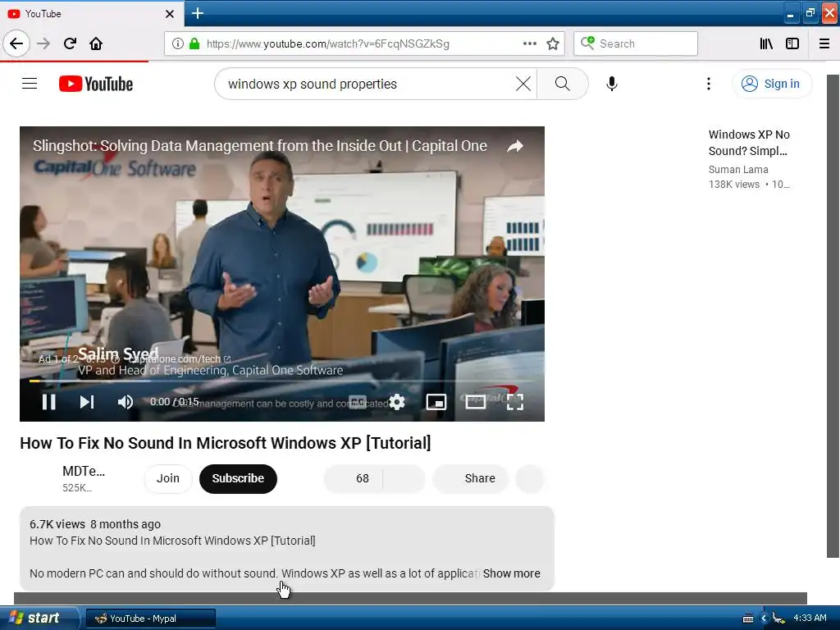Open the browser home page icon

96,44
